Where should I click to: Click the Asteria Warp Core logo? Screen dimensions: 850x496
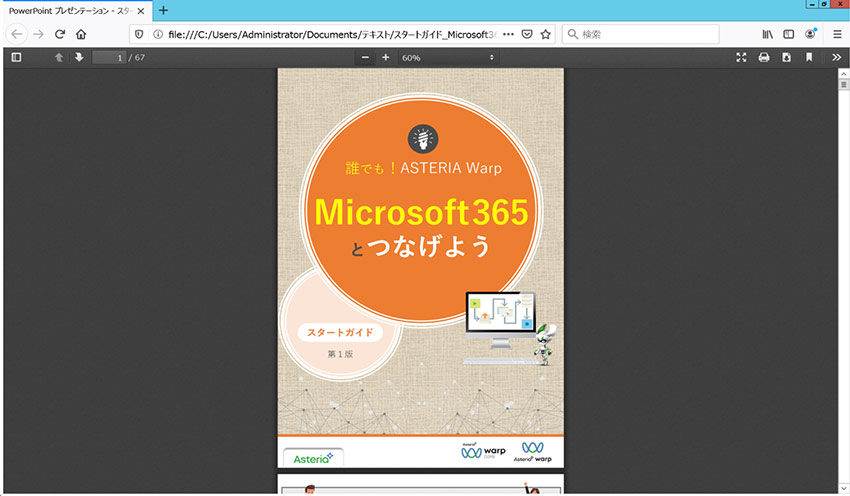point(483,450)
